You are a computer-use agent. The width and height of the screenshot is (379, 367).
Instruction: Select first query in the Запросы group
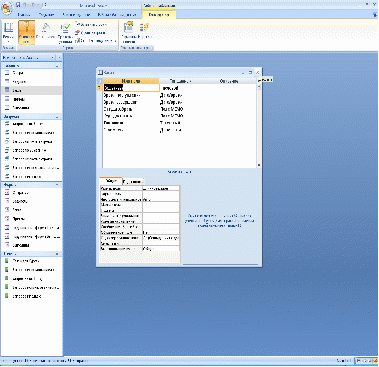pyautogui.click(x=31, y=124)
